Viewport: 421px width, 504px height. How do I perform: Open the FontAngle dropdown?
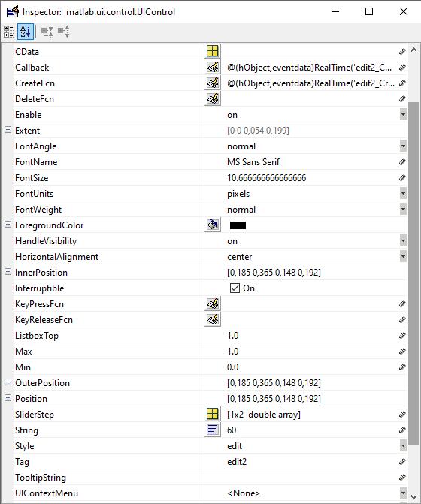point(403,146)
